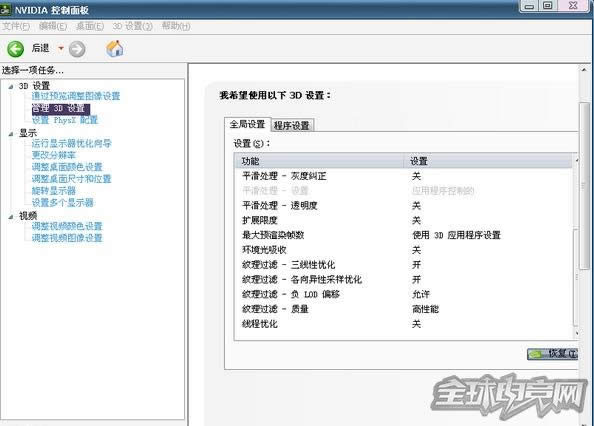The image size is (594, 426).
Task: Click value 使用 3D 应用程序设置
Action: coord(456,235)
